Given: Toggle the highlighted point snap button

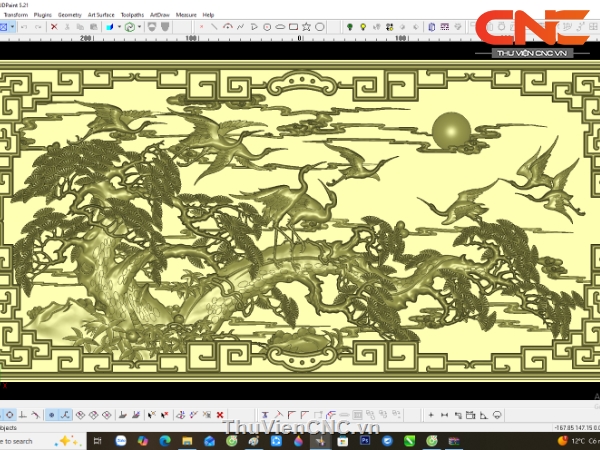Looking at the screenshot, I should tap(52, 414).
